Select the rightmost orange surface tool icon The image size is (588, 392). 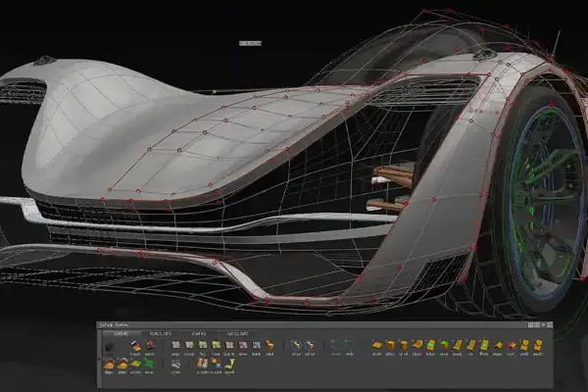[x=538, y=346]
